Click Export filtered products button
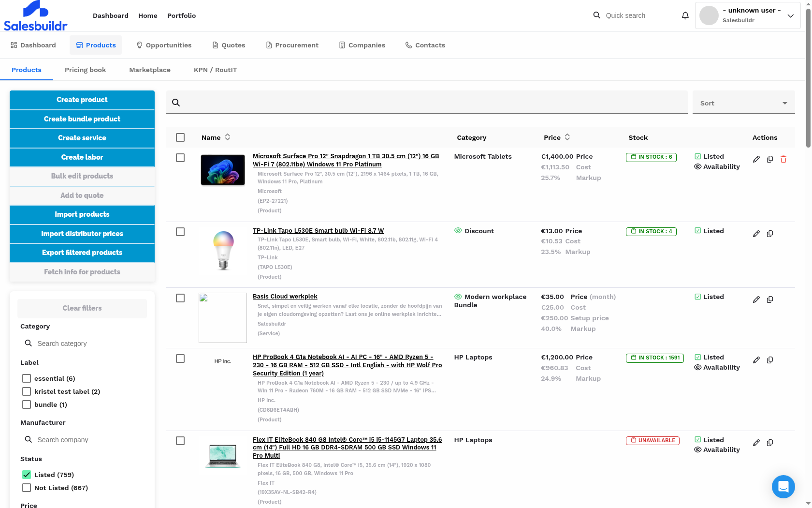 [82, 253]
